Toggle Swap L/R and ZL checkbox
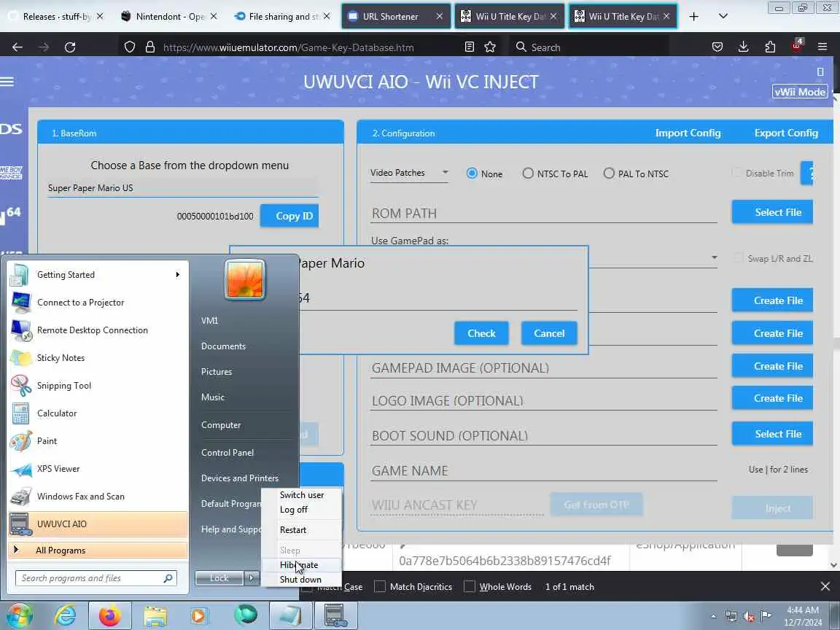This screenshot has width=840, height=630. click(738, 257)
